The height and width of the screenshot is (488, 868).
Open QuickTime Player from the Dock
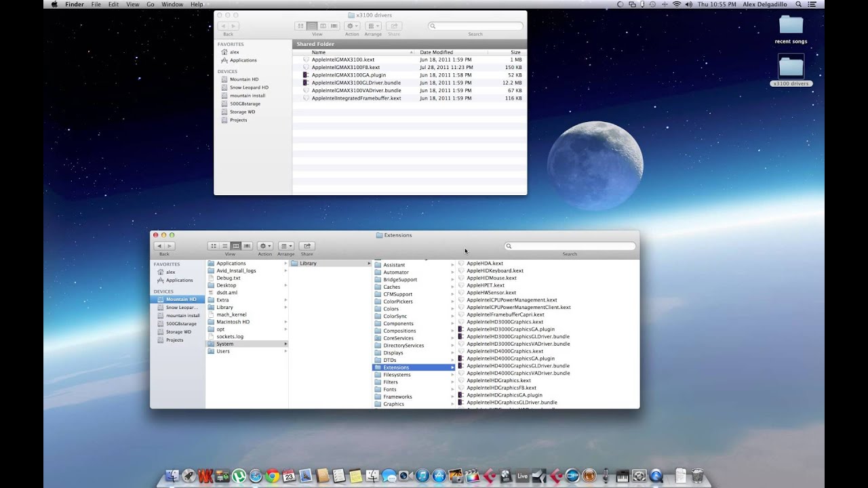pyautogui.click(x=656, y=476)
